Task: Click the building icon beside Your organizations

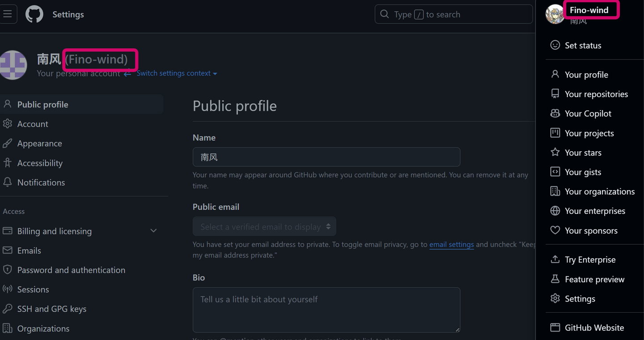Action: [555, 191]
